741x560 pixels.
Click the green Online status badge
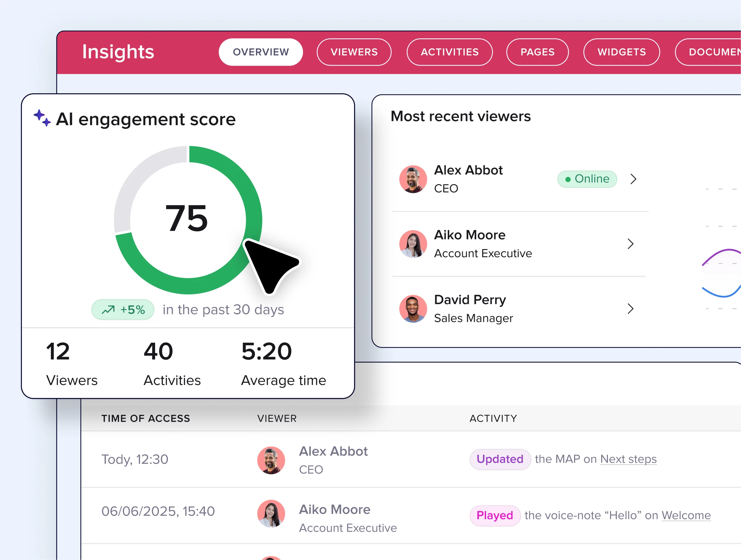587,179
